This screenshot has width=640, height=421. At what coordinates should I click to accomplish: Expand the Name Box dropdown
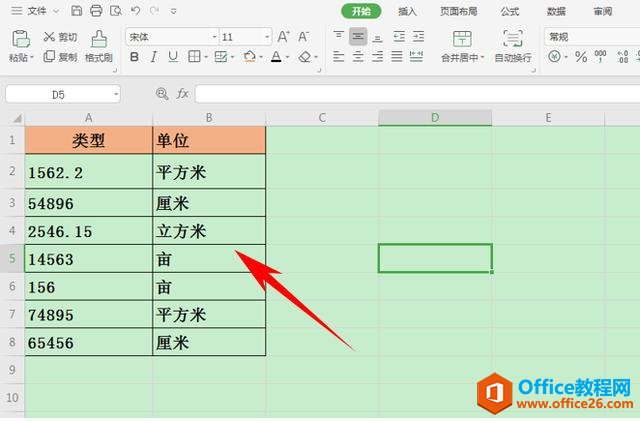[116, 95]
